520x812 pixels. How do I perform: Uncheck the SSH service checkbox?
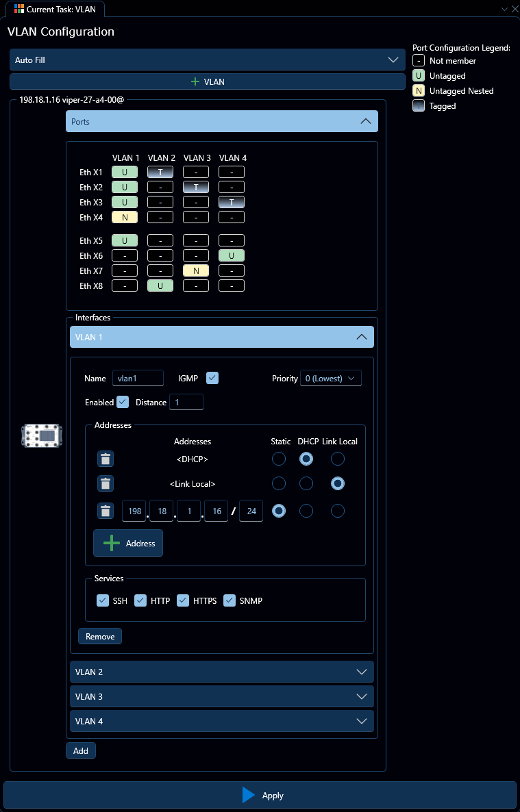[x=103, y=600]
